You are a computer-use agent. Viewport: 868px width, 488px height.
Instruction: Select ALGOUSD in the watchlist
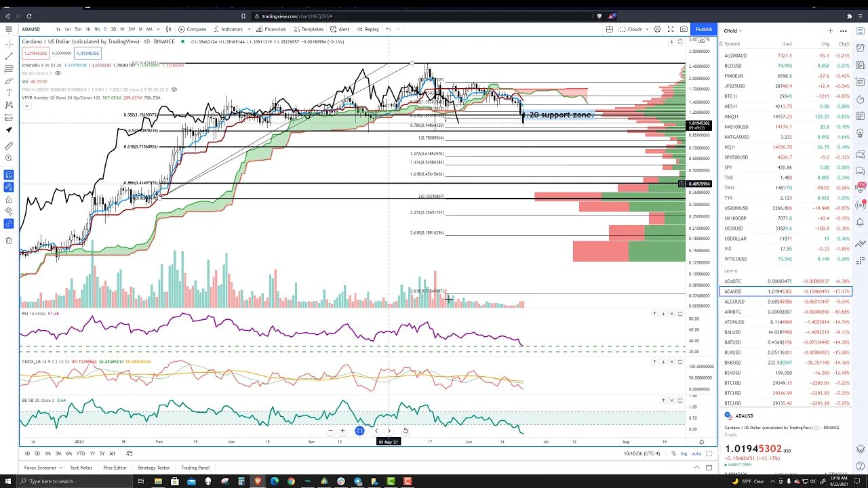click(x=786, y=302)
